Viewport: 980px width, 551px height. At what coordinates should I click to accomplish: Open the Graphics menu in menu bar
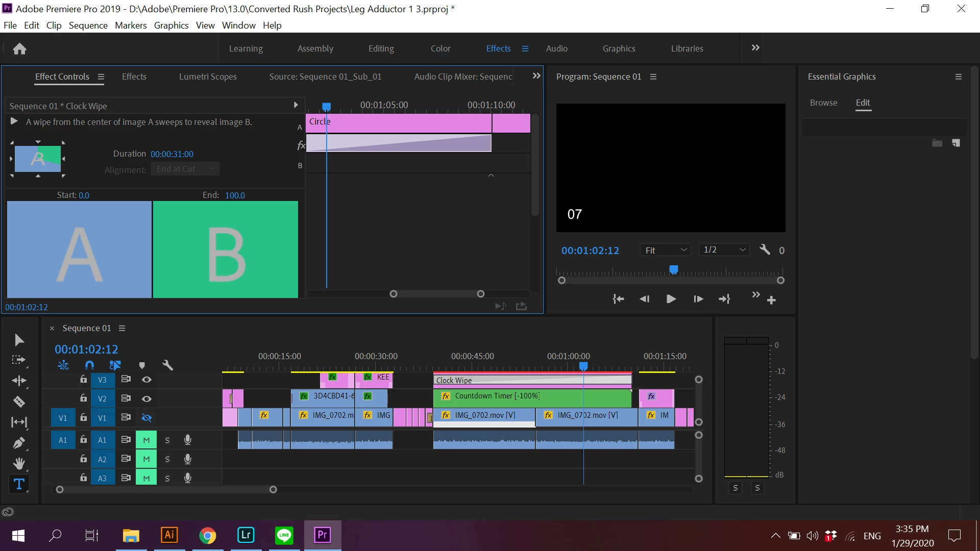171,26
